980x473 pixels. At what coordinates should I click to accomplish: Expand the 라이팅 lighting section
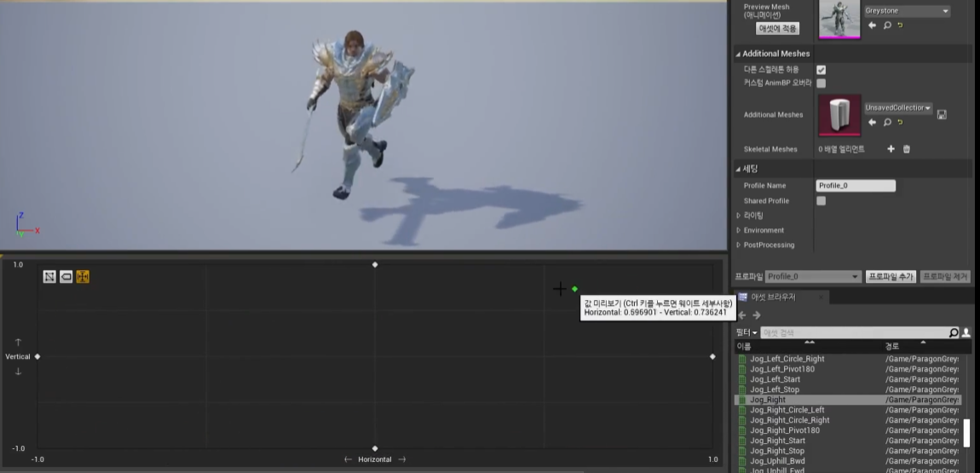739,215
